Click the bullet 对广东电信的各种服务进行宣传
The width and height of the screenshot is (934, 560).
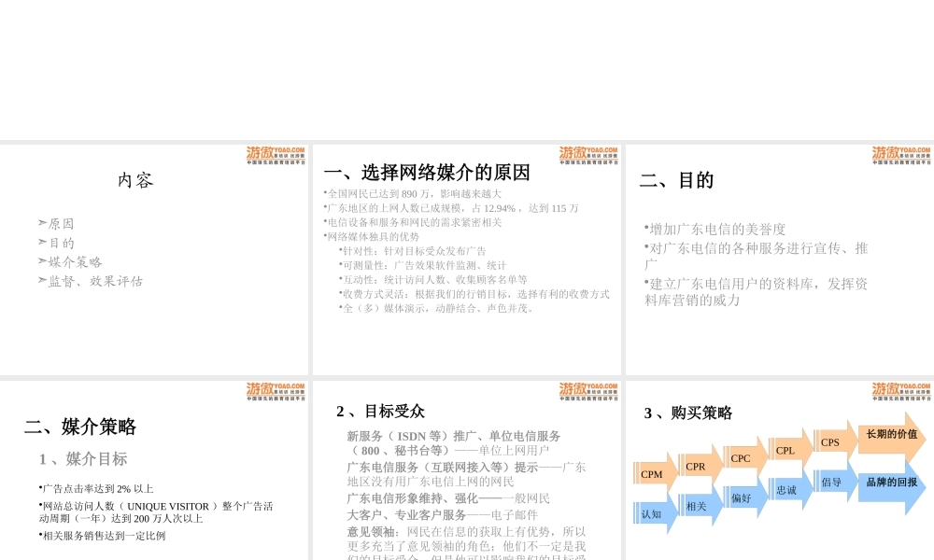pyautogui.click(x=756, y=256)
